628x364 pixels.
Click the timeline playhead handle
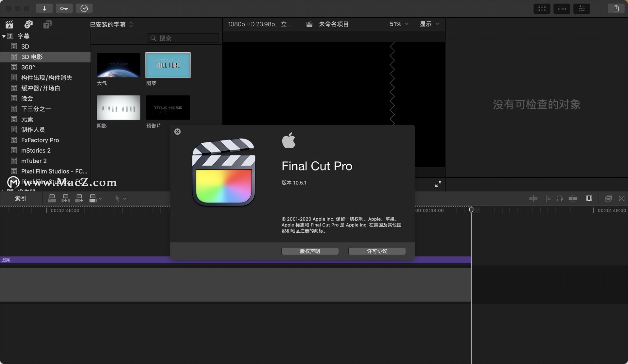pos(471,210)
